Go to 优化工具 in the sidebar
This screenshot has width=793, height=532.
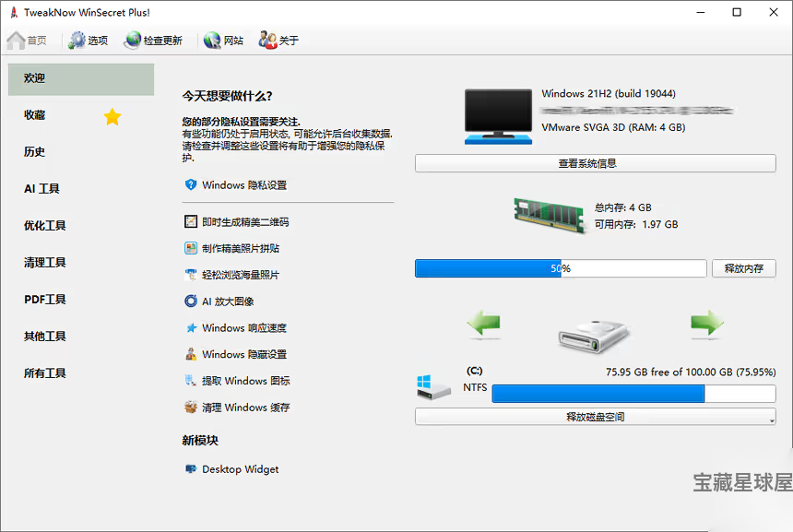(44, 226)
